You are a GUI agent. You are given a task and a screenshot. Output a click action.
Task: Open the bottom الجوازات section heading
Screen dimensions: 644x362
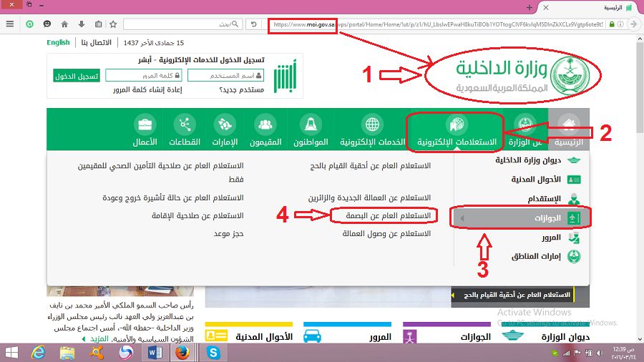(x=475, y=337)
